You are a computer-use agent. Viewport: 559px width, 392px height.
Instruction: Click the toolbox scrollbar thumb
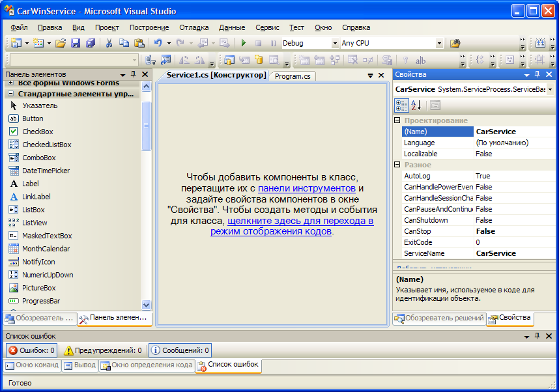[146, 126]
